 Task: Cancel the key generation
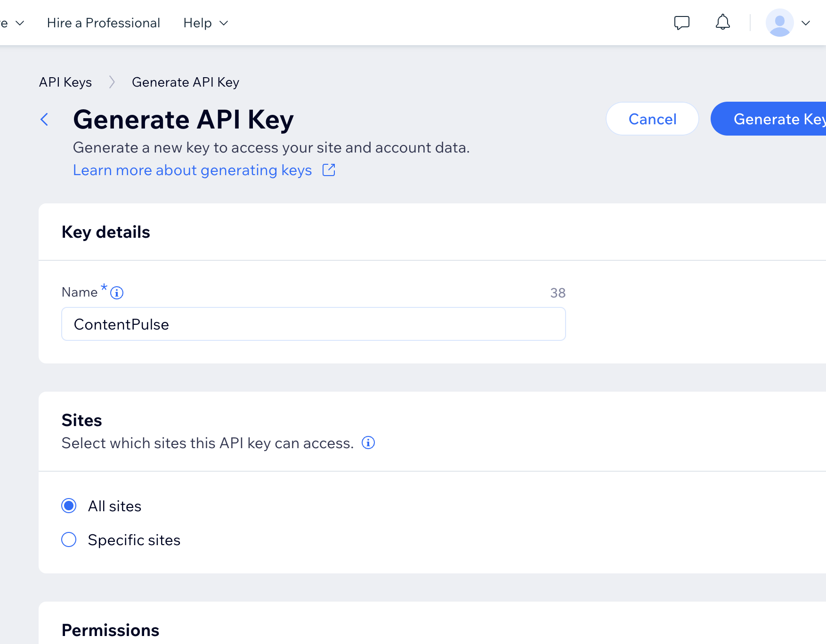pyautogui.click(x=652, y=119)
